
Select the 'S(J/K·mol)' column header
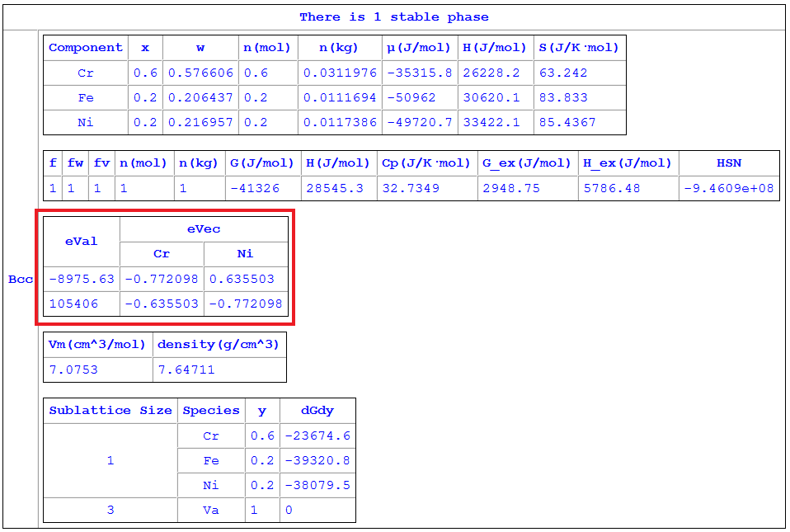point(579,48)
